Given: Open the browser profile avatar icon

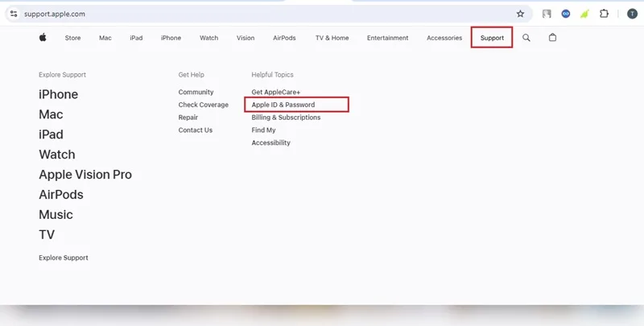Looking at the screenshot, I should [632, 14].
